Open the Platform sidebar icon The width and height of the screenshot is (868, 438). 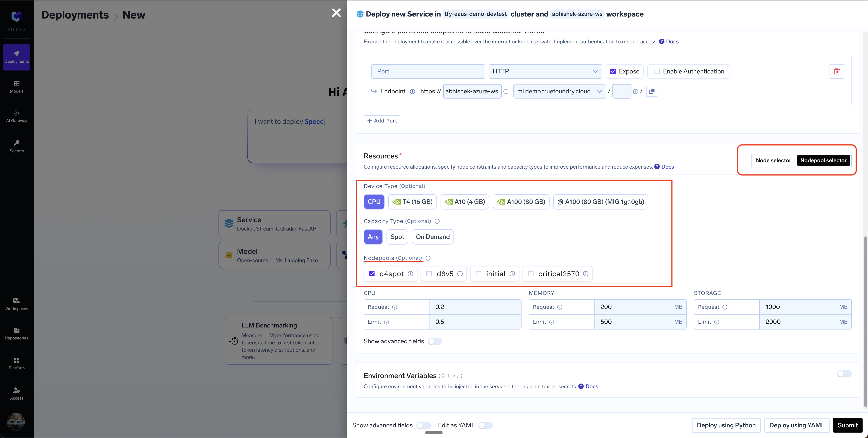click(x=17, y=363)
